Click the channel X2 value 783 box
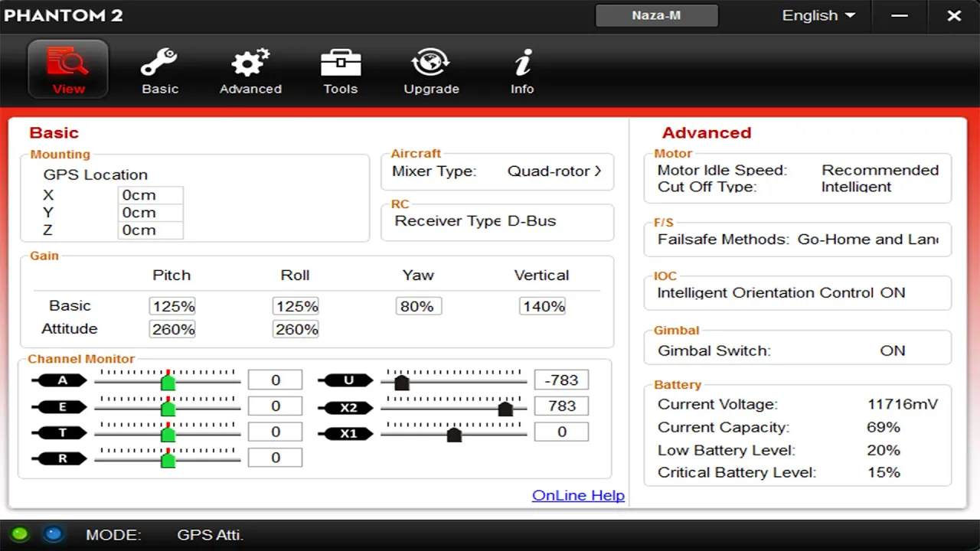The width and height of the screenshot is (980, 551). click(x=561, y=406)
